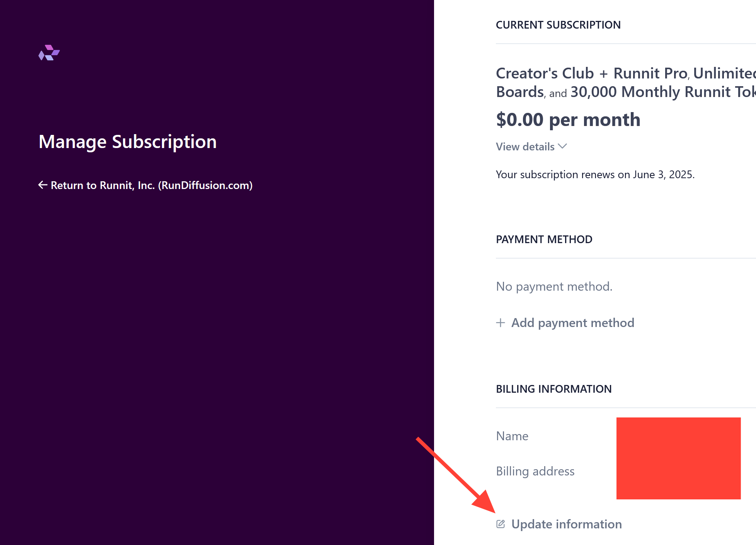
Task: Click the chevron arrow after View details
Action: pos(562,146)
